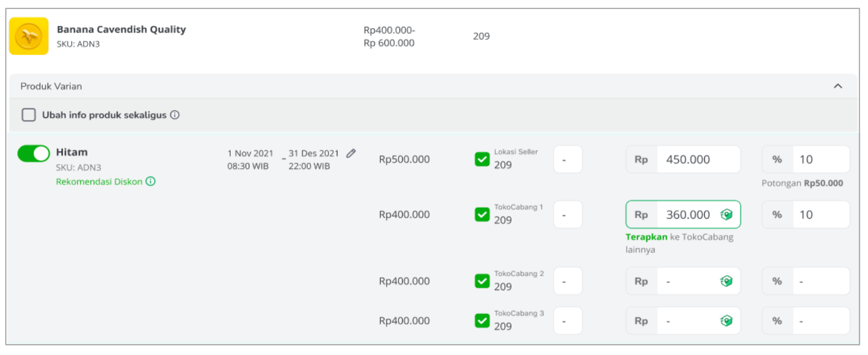This screenshot has height=355, width=868.
Task: Click the TokoCabang 3 price field location icon
Action: point(727,321)
